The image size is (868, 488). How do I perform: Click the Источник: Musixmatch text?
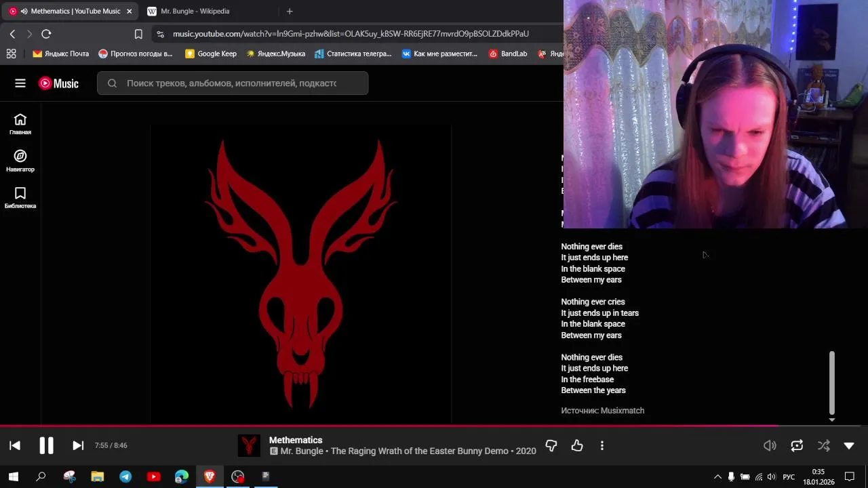(603, 411)
